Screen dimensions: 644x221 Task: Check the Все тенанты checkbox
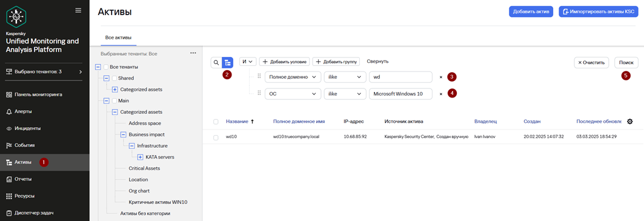point(106,67)
